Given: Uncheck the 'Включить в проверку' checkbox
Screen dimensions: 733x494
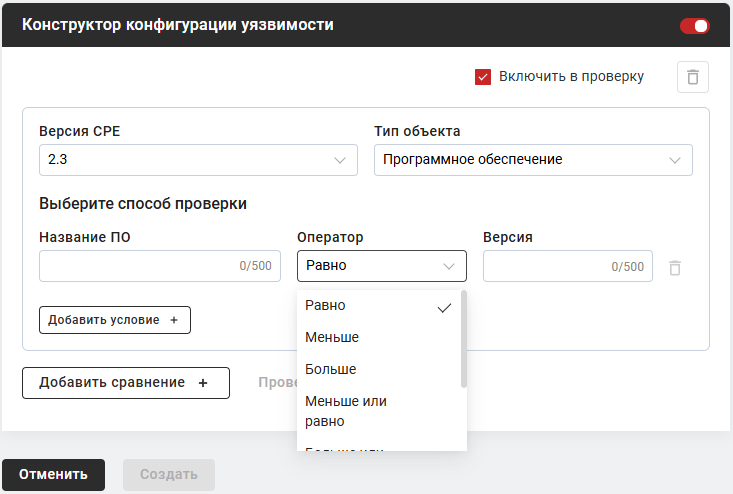Looking at the screenshot, I should coord(483,77).
